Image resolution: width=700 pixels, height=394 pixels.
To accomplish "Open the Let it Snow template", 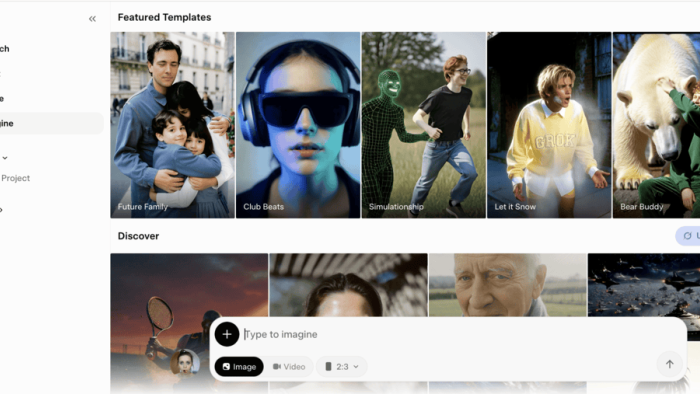I will [x=549, y=125].
